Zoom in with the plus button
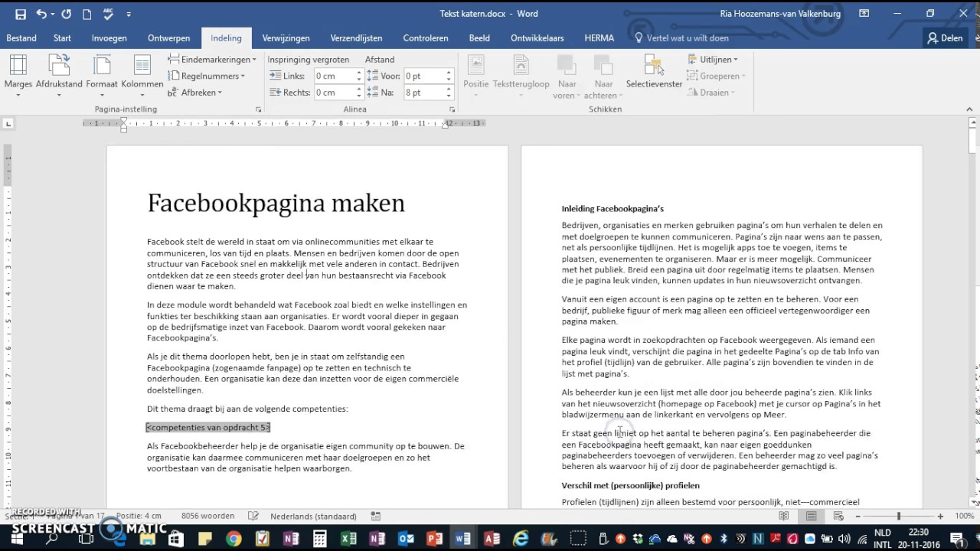This screenshot has width=980, height=551. pyautogui.click(x=940, y=517)
